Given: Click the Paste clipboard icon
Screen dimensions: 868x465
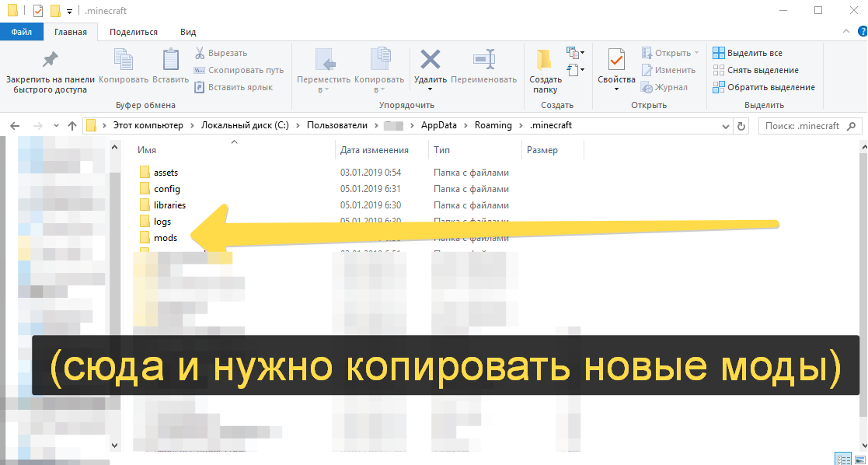Looking at the screenshot, I should (x=170, y=60).
